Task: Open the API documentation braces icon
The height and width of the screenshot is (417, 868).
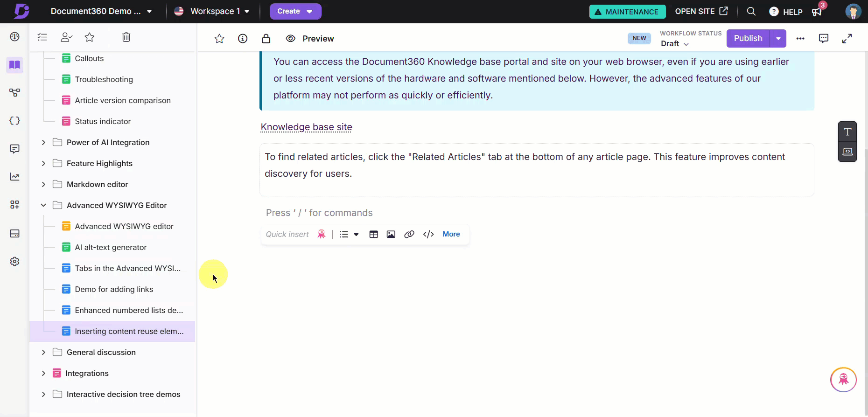Action: (x=15, y=121)
